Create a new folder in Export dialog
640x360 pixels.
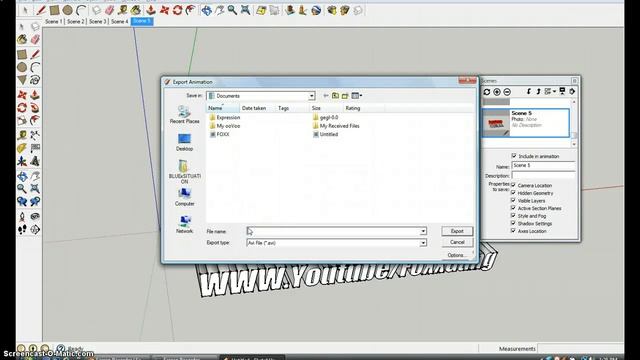[x=345, y=96]
